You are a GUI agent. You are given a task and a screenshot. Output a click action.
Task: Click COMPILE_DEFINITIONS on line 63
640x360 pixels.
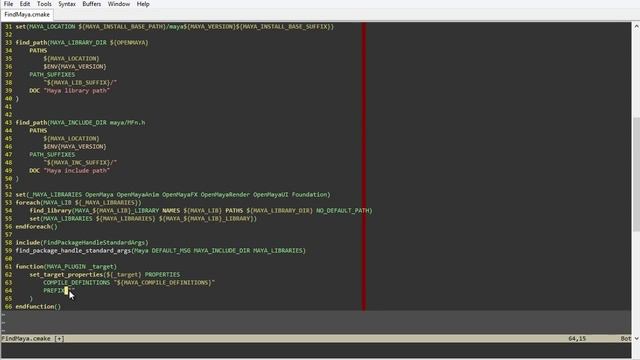pyautogui.click(x=77, y=282)
